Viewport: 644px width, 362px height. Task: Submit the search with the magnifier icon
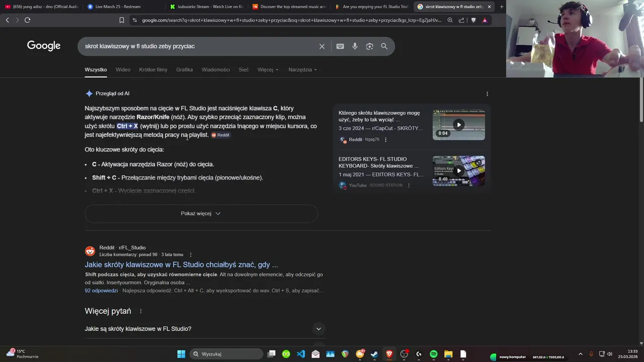click(384, 46)
